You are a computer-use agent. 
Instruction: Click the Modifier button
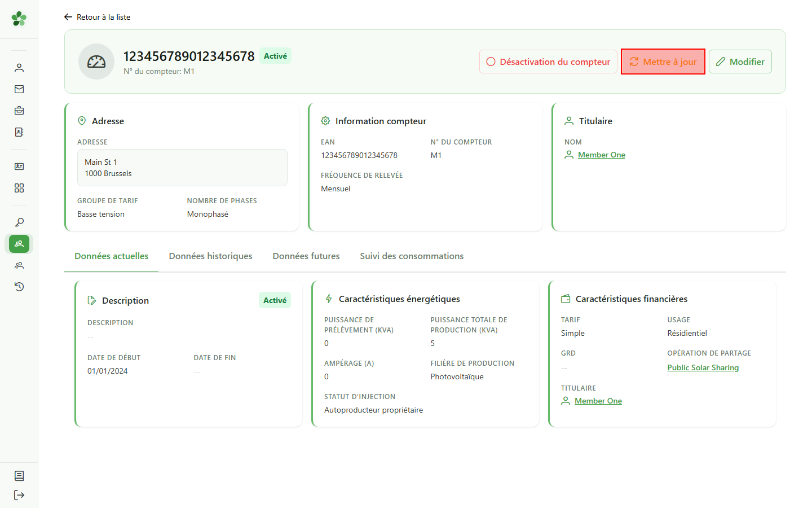tap(740, 62)
